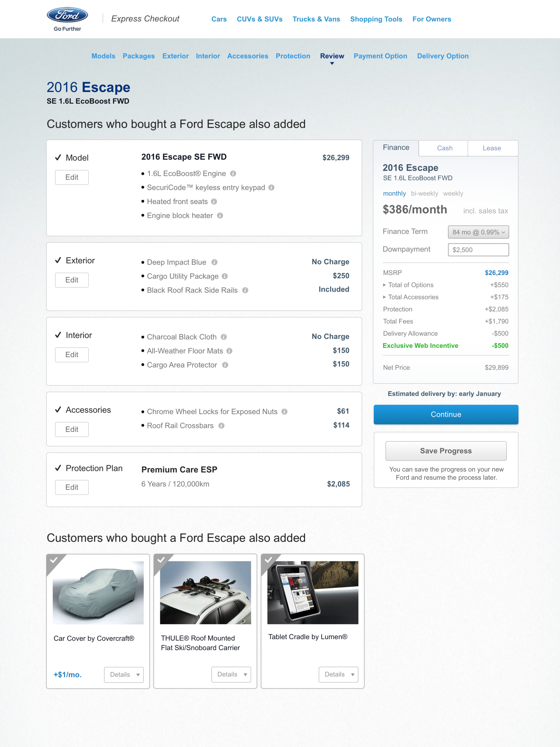This screenshot has width=560, height=747.
Task: Click the Ford logo
Action: coord(67,15)
